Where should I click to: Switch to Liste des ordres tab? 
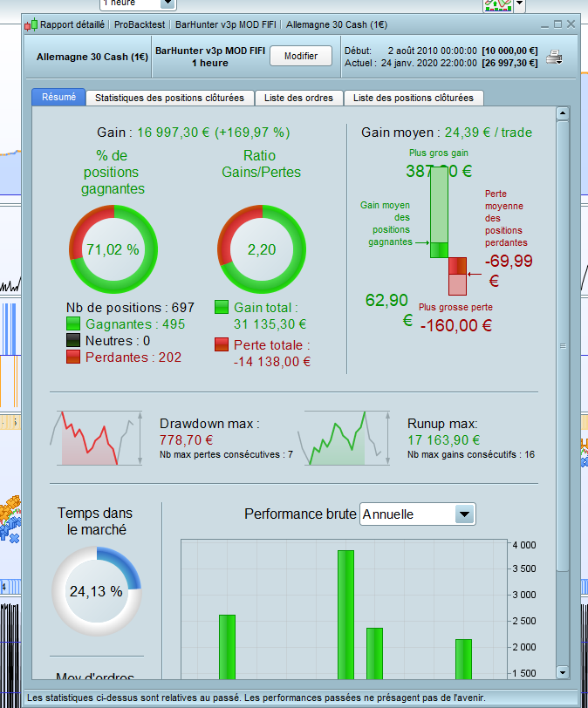pos(298,98)
